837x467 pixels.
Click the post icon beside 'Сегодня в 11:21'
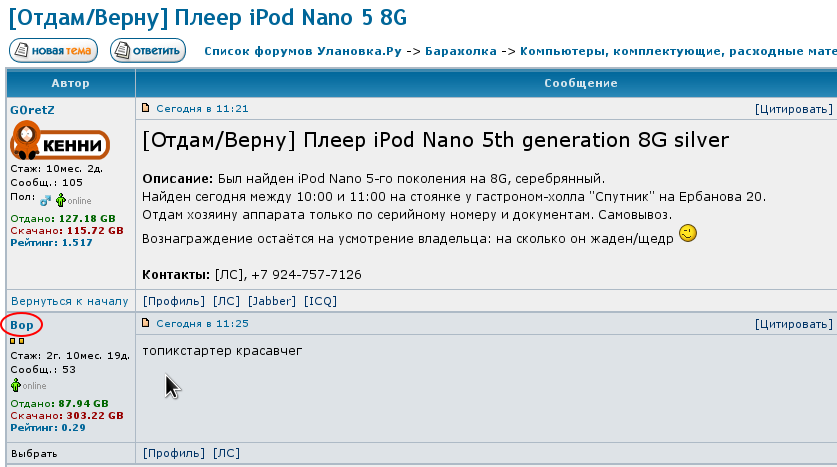(146, 108)
